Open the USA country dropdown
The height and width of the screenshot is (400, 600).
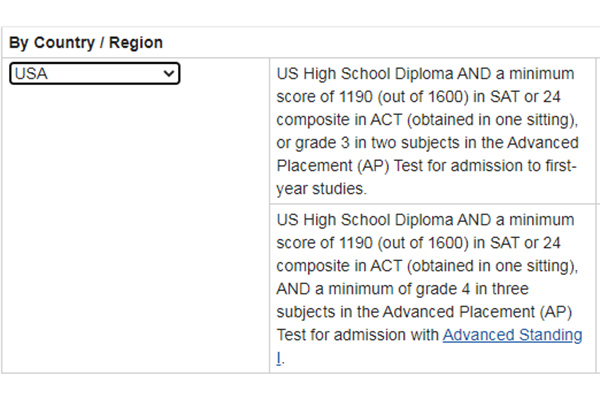click(x=95, y=73)
